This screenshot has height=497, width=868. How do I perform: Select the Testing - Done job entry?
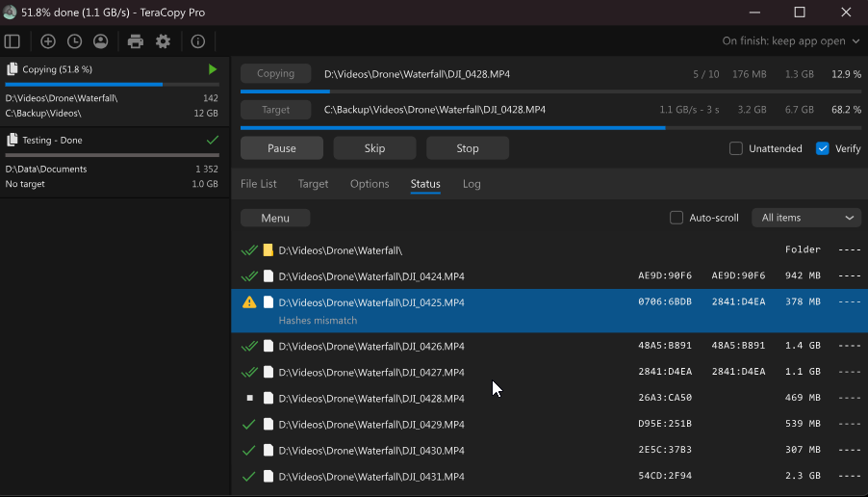[115, 163]
